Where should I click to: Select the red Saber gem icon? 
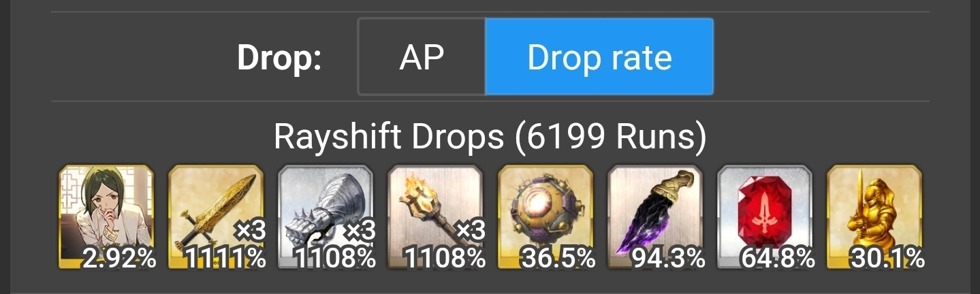point(765,217)
